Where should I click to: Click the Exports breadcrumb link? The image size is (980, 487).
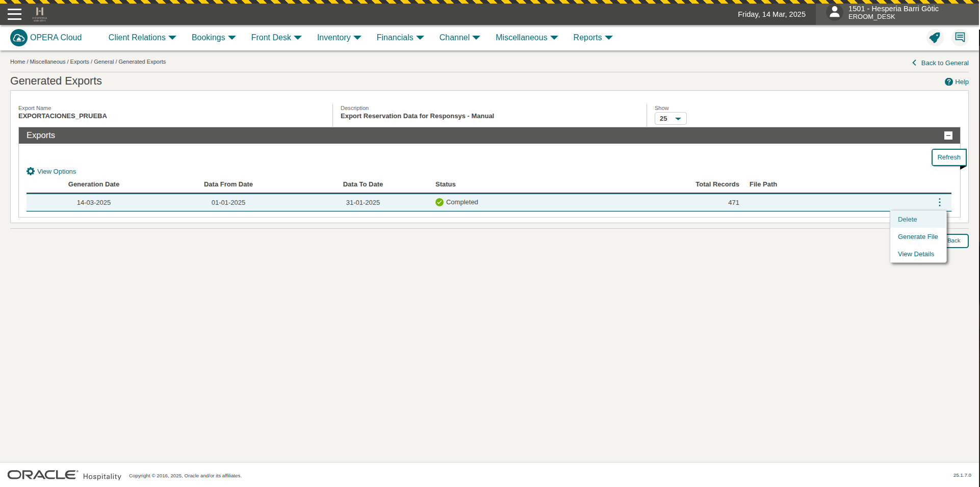point(80,62)
